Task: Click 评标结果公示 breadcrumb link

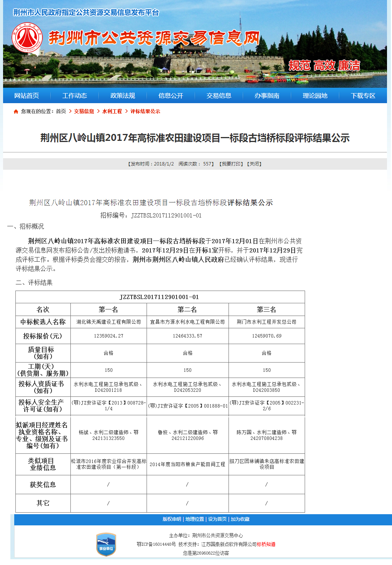Action: click(145, 111)
